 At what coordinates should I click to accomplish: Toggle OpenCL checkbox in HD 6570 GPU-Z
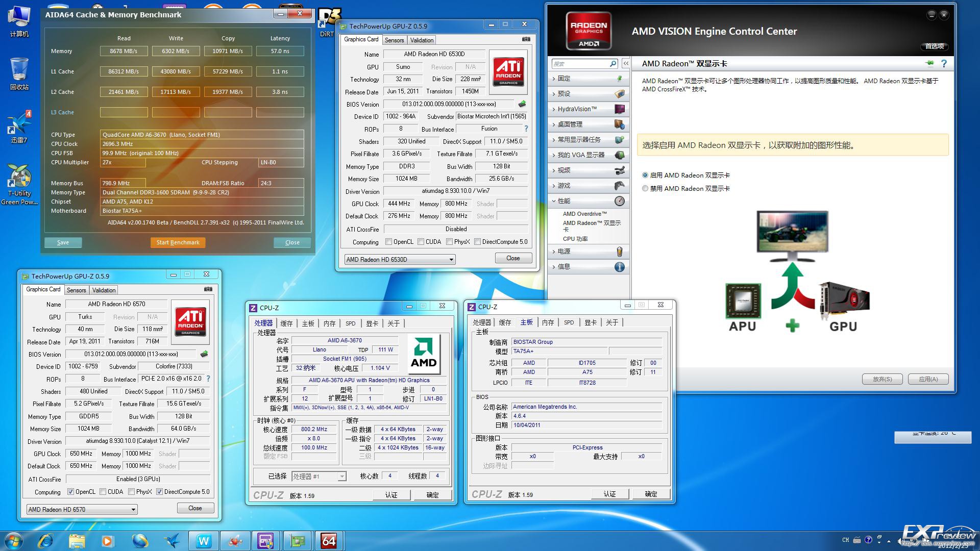click(x=70, y=492)
